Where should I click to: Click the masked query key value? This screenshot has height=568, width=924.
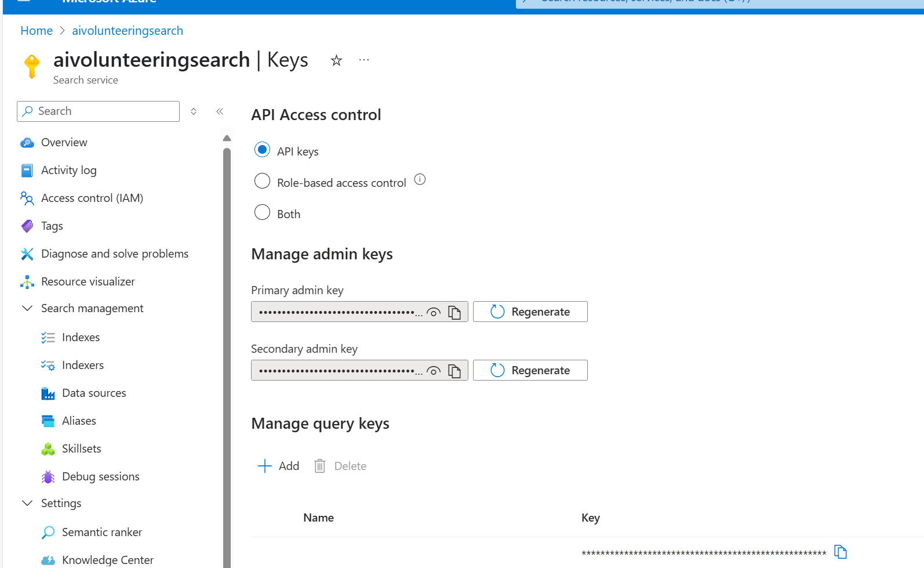coord(704,553)
